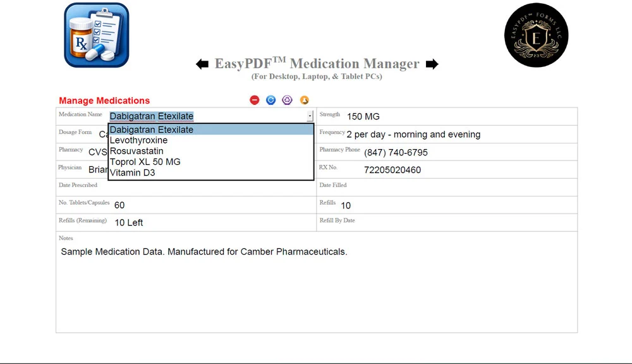
Task: Click the Refills field showing 10
Action: [457, 205]
